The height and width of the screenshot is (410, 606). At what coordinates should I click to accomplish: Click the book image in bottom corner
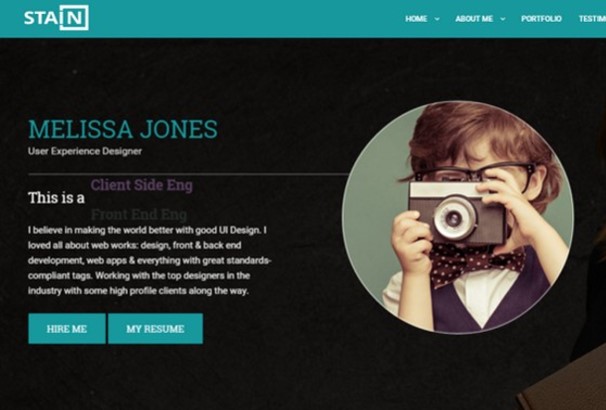click(562, 381)
